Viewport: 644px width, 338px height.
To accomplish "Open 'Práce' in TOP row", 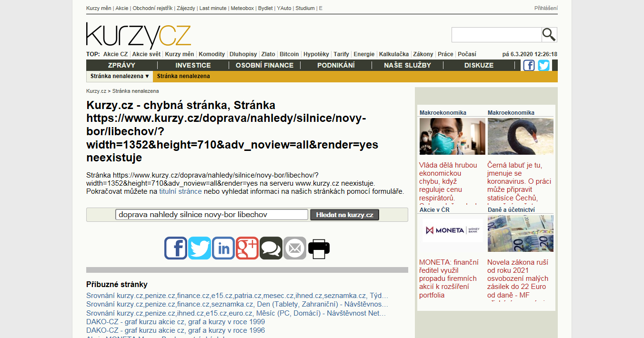I will coord(445,54).
